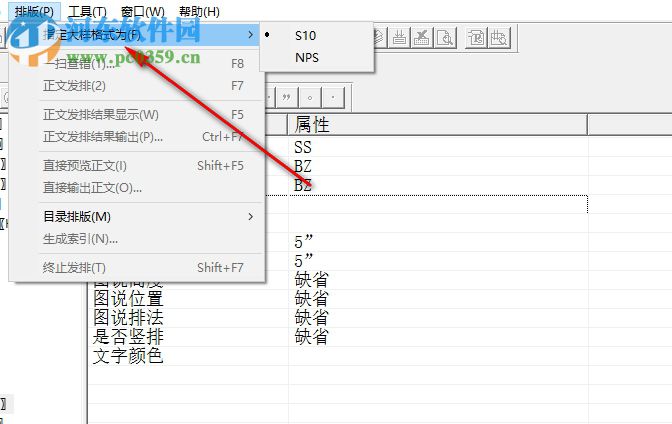Choose 直接预览正文(I) menu entry
The height and width of the screenshot is (424, 672).
click(x=136, y=165)
